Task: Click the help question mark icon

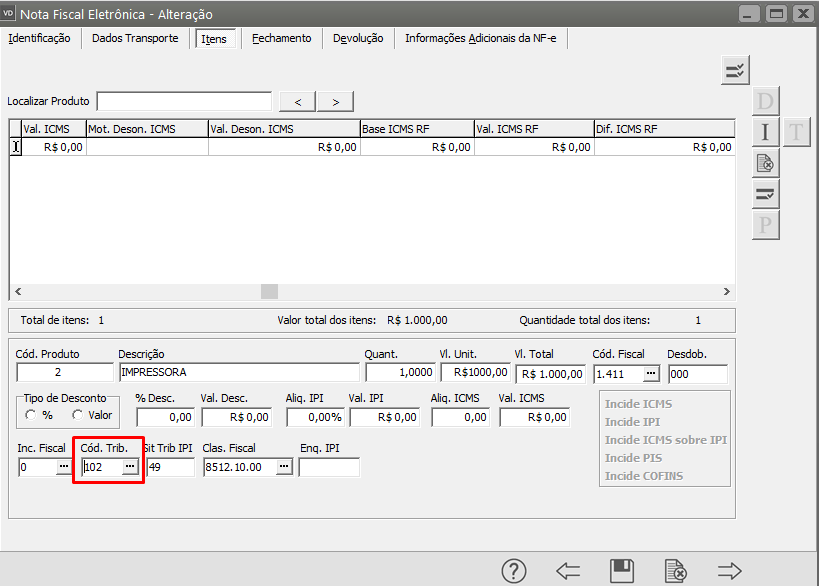Action: click(x=514, y=571)
